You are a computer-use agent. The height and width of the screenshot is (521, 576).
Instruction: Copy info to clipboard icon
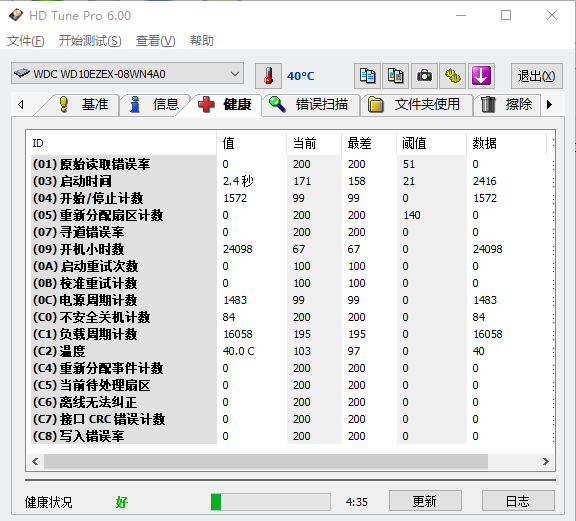click(x=367, y=76)
